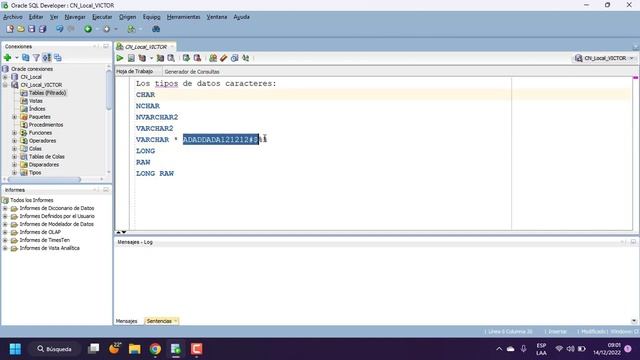Image resolution: width=640 pixels, height=360 pixels.
Task: Open the Forward navigation history dropdown arrow
Action: click(x=116, y=29)
